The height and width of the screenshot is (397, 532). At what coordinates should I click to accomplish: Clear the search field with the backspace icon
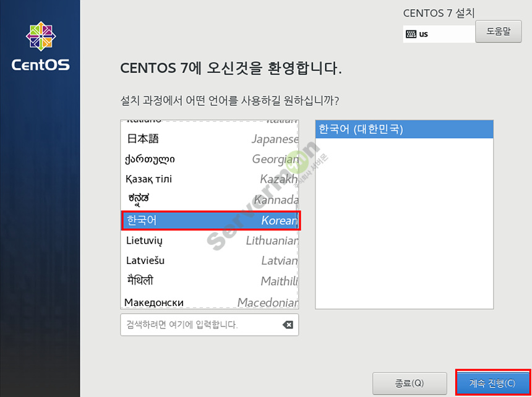pos(288,325)
